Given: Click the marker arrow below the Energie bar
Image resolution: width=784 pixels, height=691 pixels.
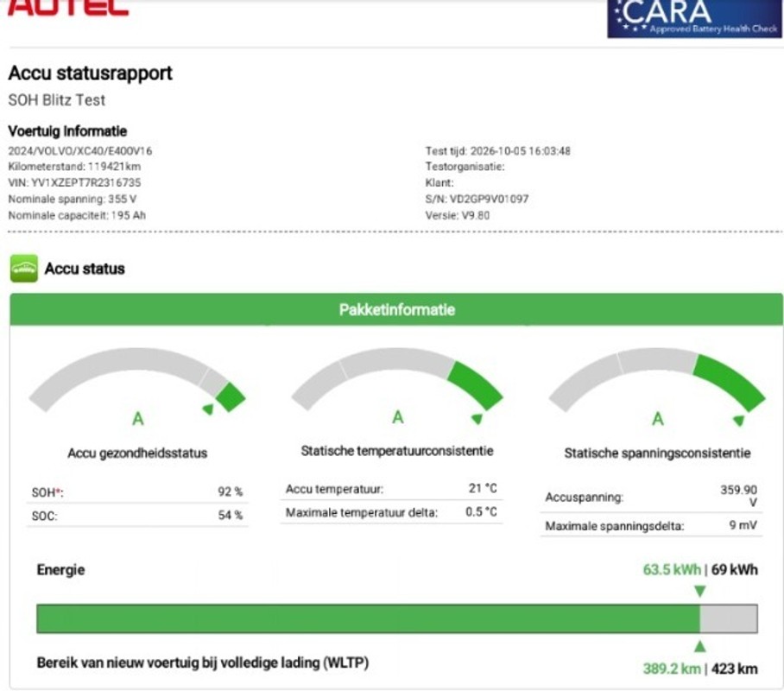Looking at the screenshot, I should point(700,646).
